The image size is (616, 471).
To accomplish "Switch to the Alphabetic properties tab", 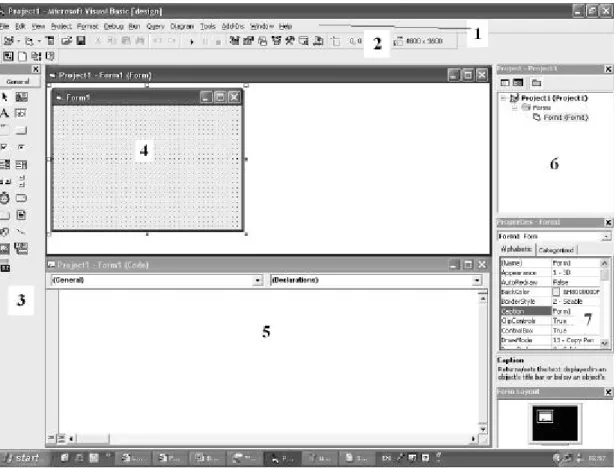I will [x=517, y=249].
